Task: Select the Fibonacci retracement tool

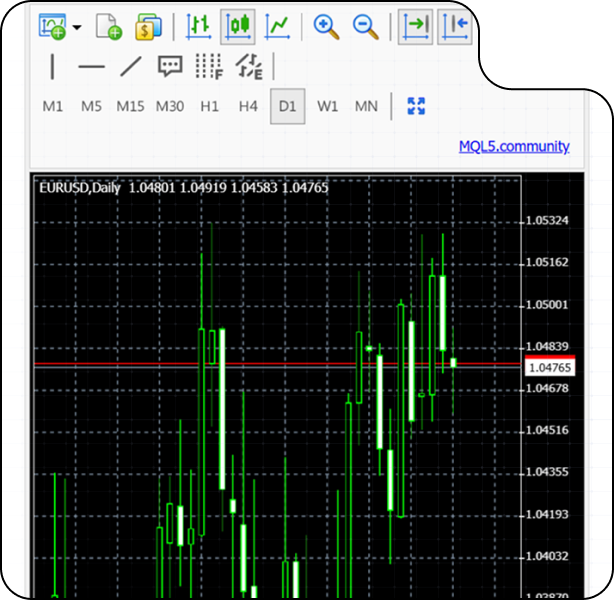Action: 209,67
